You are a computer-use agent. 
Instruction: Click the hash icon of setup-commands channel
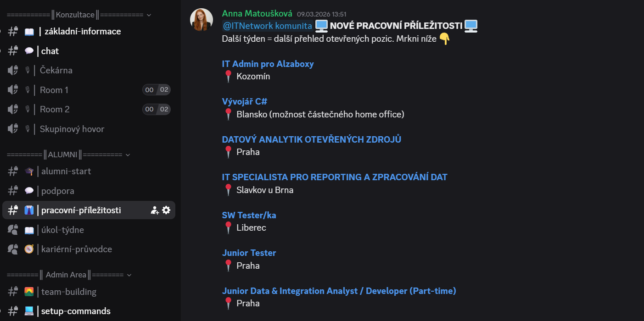(12, 311)
